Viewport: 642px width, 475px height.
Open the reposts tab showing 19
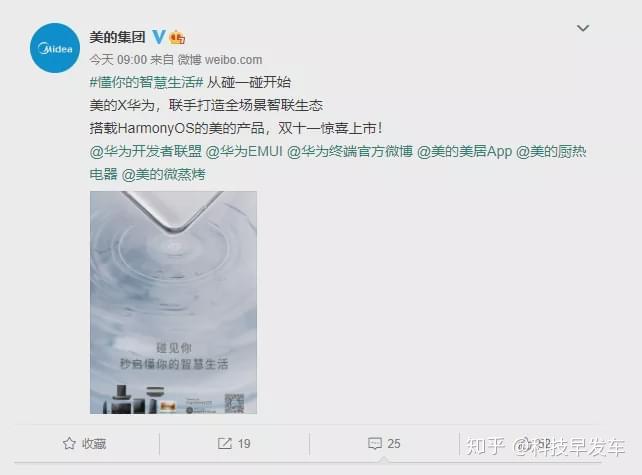point(234,443)
